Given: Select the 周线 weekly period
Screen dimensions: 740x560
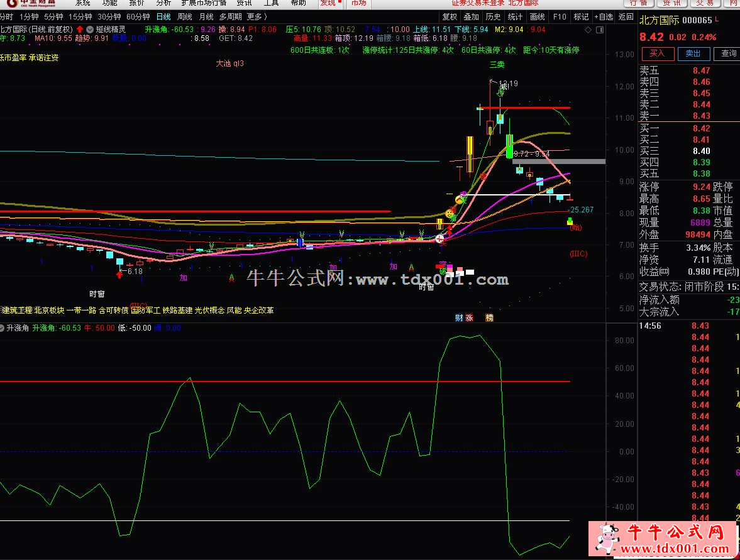Looking at the screenshot, I should pyautogui.click(x=184, y=16).
